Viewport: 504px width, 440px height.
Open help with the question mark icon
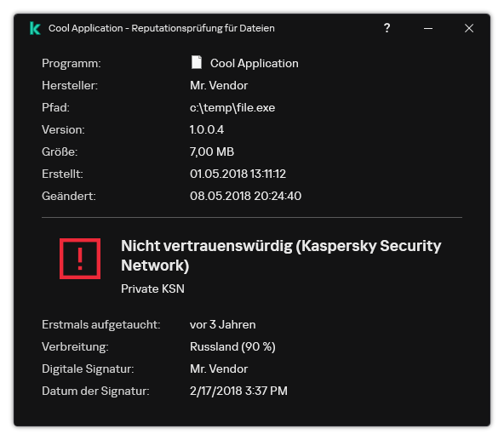coord(387,28)
